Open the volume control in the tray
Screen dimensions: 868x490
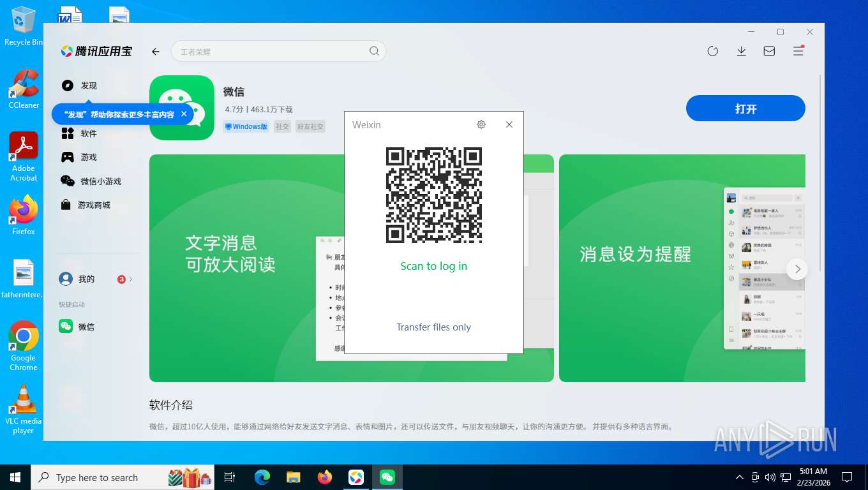[x=770, y=477]
